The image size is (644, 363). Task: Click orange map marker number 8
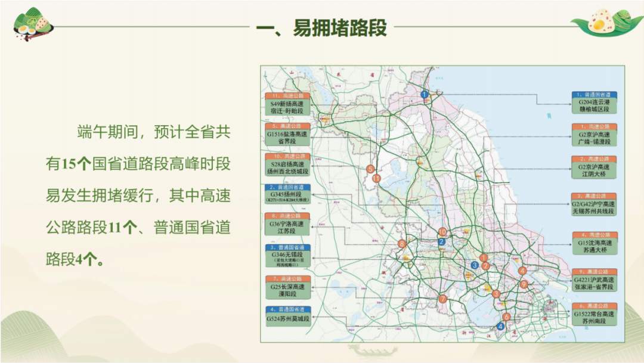402,244
